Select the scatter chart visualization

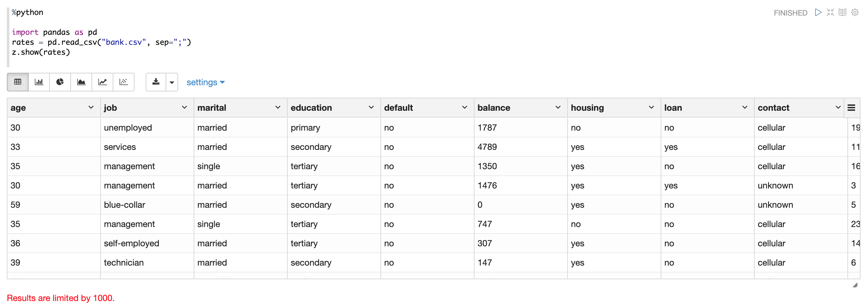tap(124, 82)
